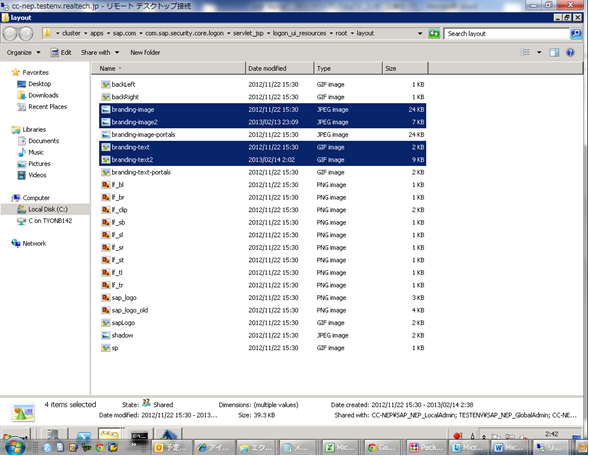
Task: Select the sp GIF file name
Action: tap(115, 348)
